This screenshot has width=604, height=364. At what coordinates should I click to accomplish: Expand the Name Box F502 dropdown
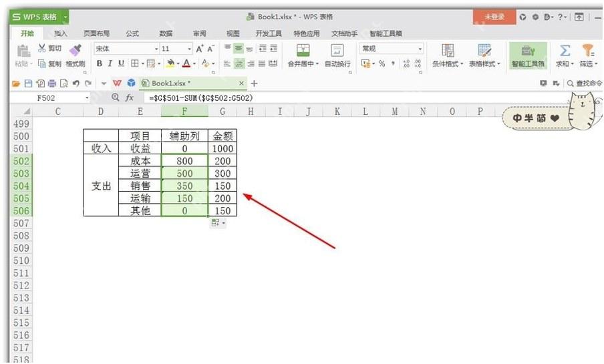(87, 98)
